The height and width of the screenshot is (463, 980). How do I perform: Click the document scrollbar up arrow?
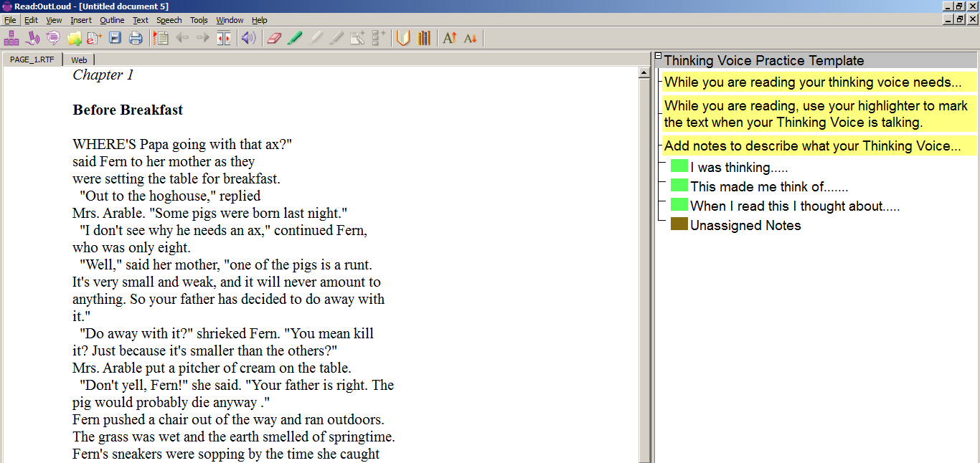[644, 72]
